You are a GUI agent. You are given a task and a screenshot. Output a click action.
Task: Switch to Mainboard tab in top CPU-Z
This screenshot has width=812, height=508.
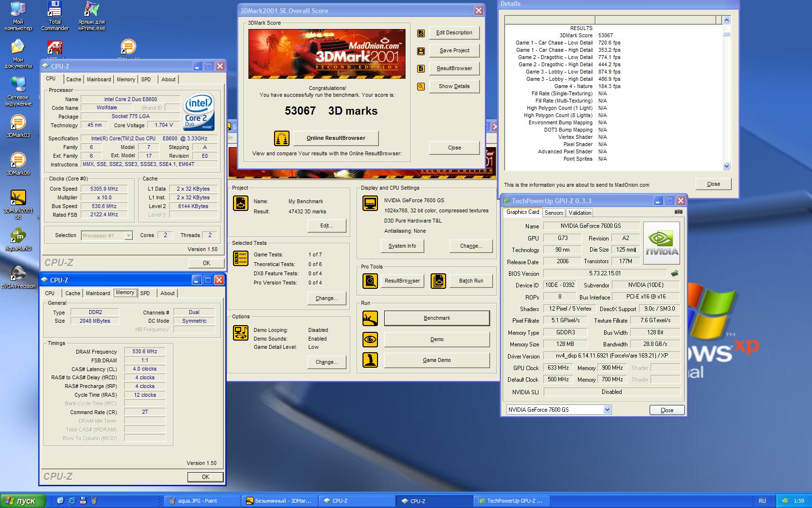tap(99, 79)
